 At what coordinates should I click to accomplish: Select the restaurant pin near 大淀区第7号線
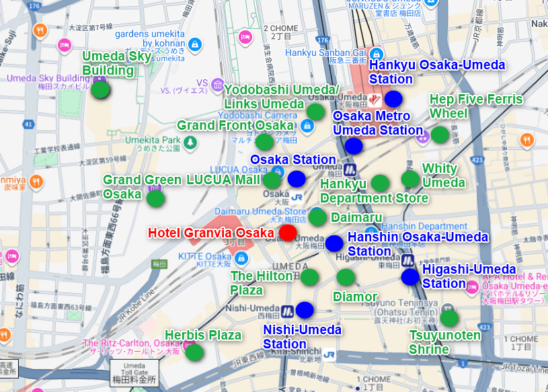40,31
